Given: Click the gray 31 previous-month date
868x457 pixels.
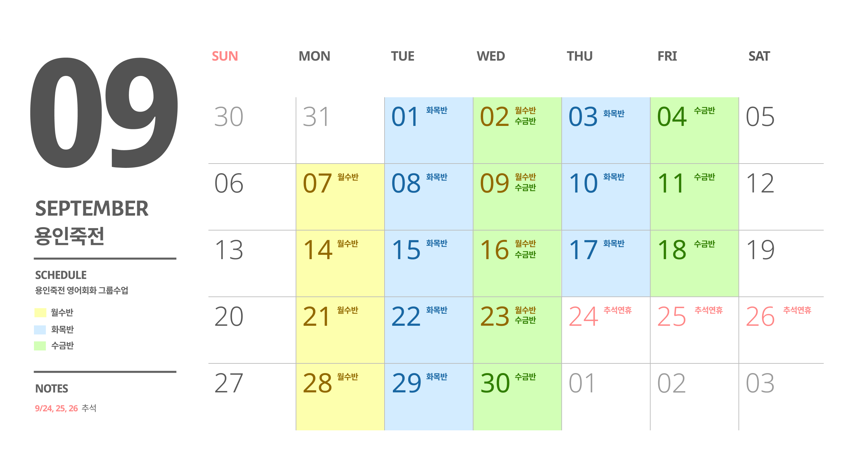Looking at the screenshot, I should click(x=316, y=117).
